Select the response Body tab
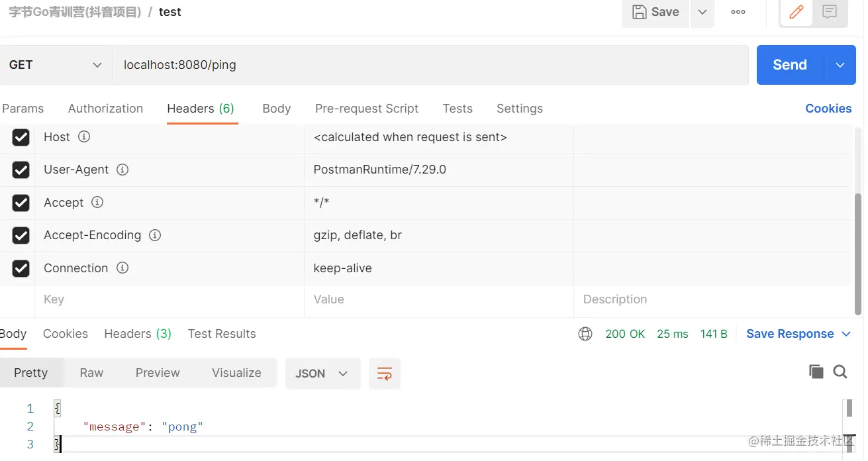868x461 pixels. [13, 334]
